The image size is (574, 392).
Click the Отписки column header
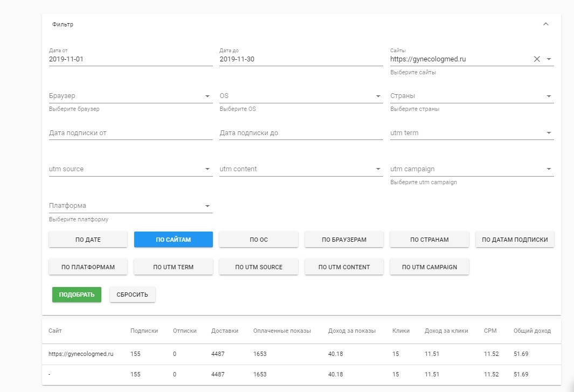pyautogui.click(x=184, y=331)
